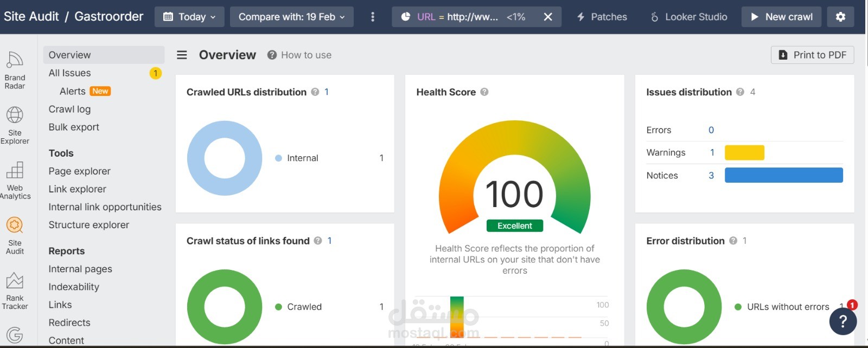
Task: Click the blue Notices bar
Action: pyautogui.click(x=784, y=175)
